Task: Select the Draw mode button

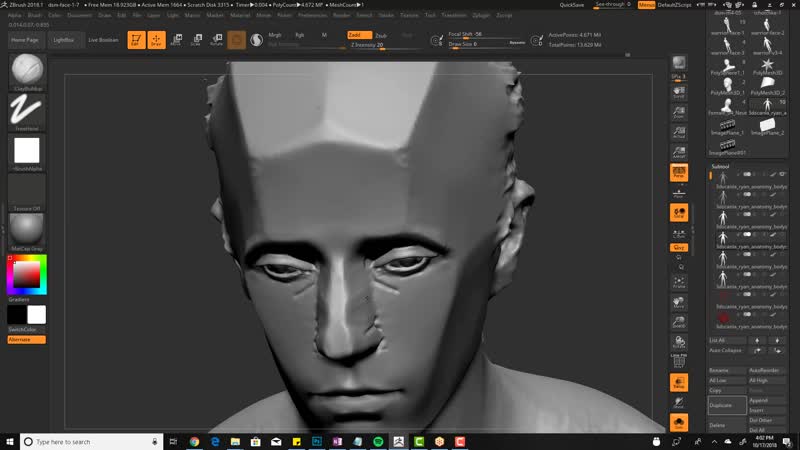Action: [x=156, y=40]
